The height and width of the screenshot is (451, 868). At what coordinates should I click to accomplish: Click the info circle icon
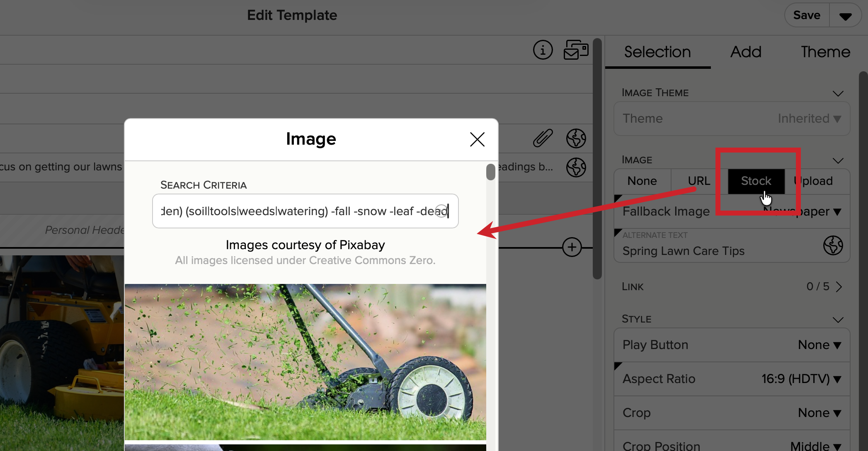[x=543, y=50]
